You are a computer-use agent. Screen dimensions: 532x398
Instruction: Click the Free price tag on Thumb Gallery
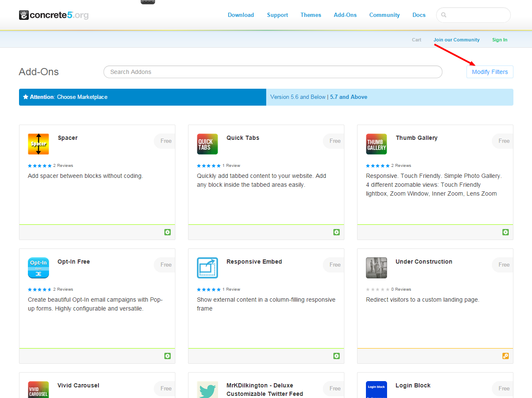[x=503, y=141]
